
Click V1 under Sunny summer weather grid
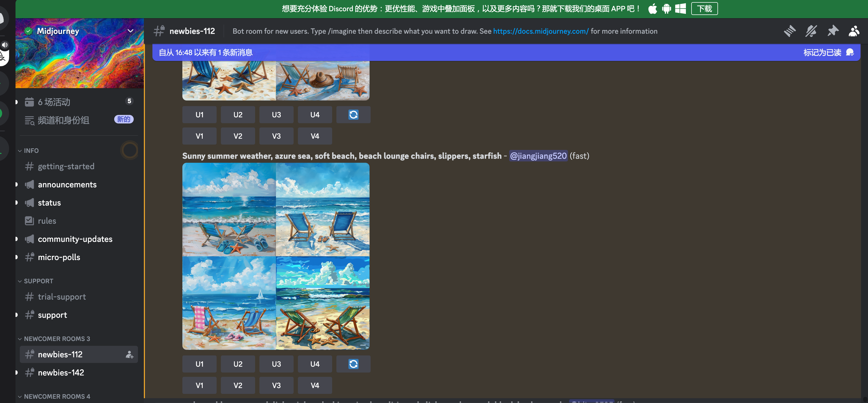click(x=199, y=385)
